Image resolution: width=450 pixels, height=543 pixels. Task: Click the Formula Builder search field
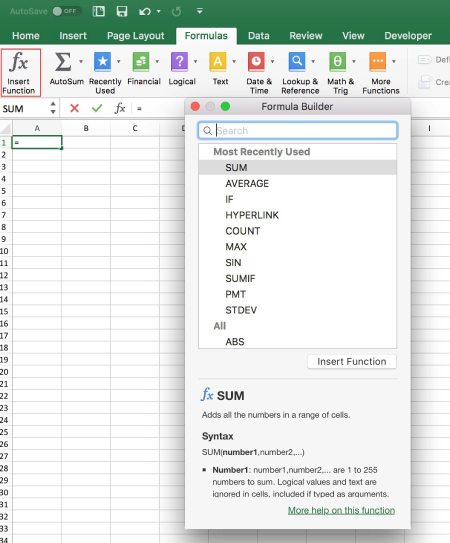pyautogui.click(x=298, y=131)
